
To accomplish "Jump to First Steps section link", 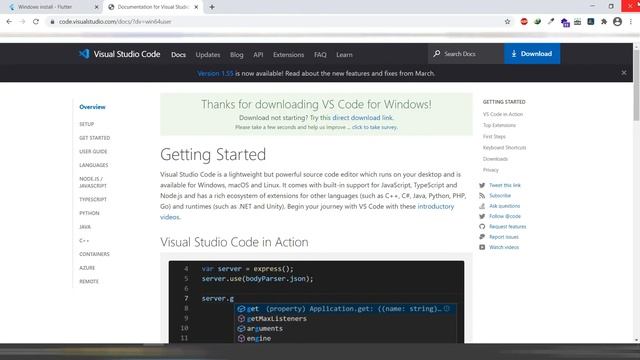I will pyautogui.click(x=494, y=136).
